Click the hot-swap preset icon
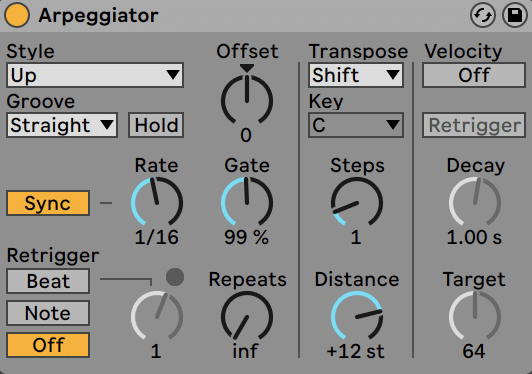This screenshot has height=374, width=532. pyautogui.click(x=482, y=15)
